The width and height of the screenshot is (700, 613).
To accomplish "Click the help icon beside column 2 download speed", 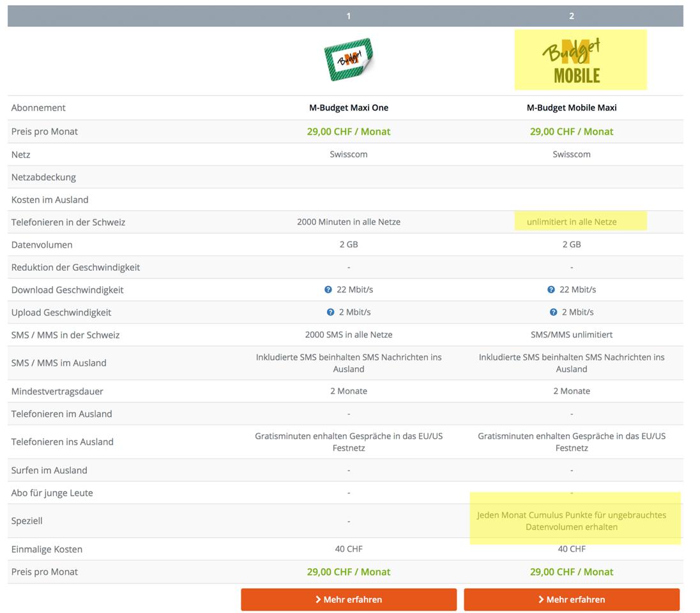I will click(x=551, y=290).
